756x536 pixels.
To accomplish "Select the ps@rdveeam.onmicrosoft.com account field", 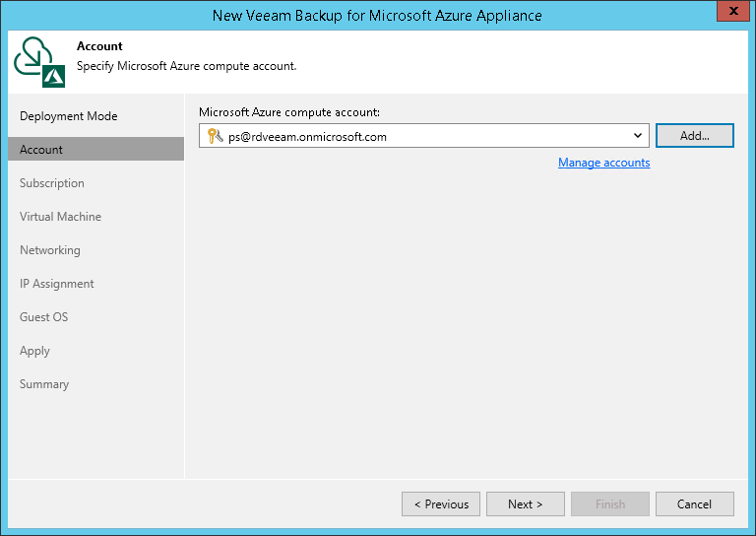I will [424, 136].
